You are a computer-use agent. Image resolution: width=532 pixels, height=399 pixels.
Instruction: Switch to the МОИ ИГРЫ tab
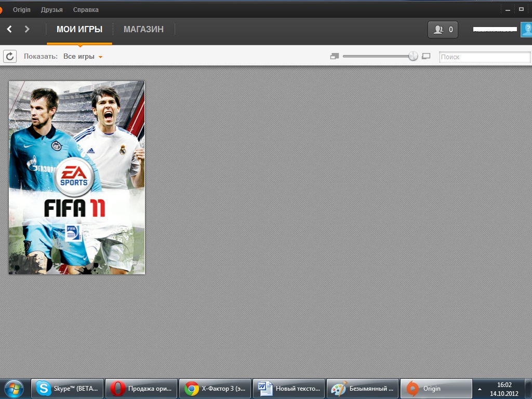tap(79, 30)
